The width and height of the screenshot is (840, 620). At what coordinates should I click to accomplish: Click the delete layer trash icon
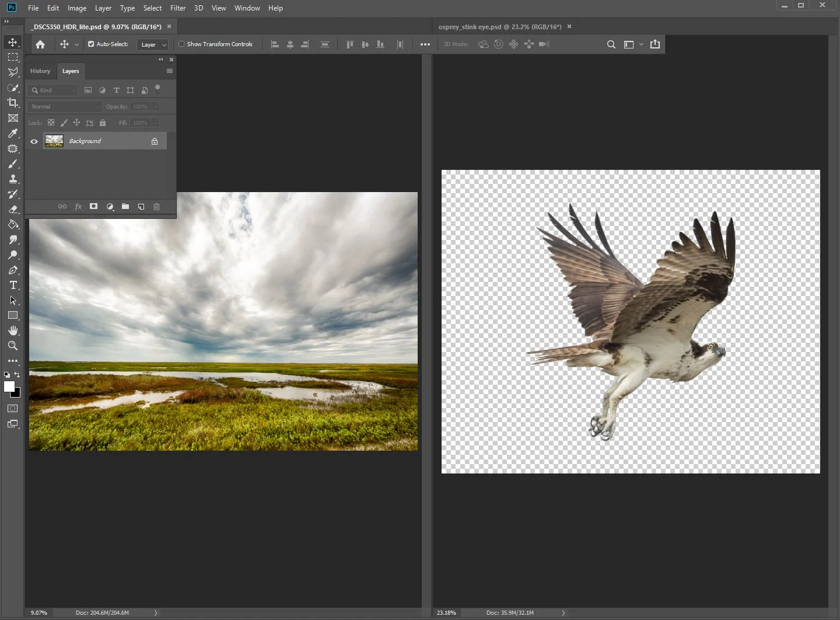(156, 207)
